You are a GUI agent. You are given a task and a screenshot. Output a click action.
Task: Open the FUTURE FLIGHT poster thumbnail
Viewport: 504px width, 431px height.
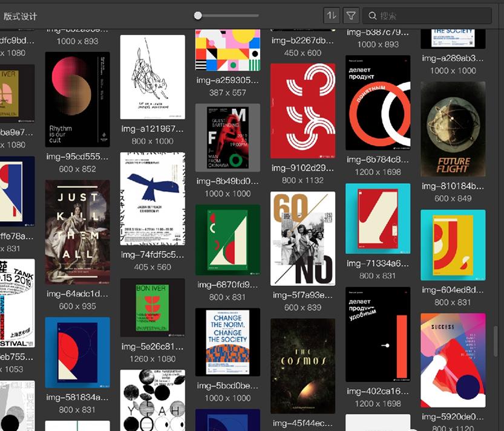click(453, 128)
